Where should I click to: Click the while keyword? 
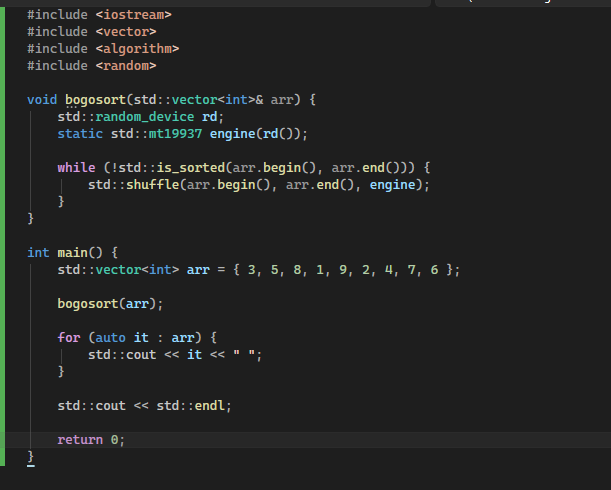click(76, 168)
